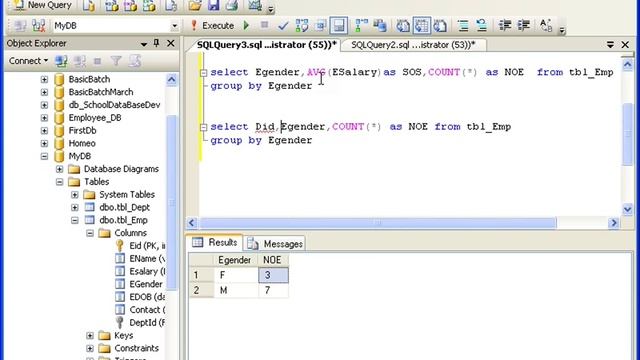Open an Analysis Services DMX Query
Viewport: 640px width, 360px height.
[130, 5]
